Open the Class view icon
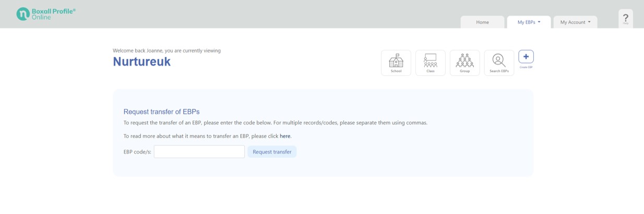644x214 pixels. click(x=431, y=63)
